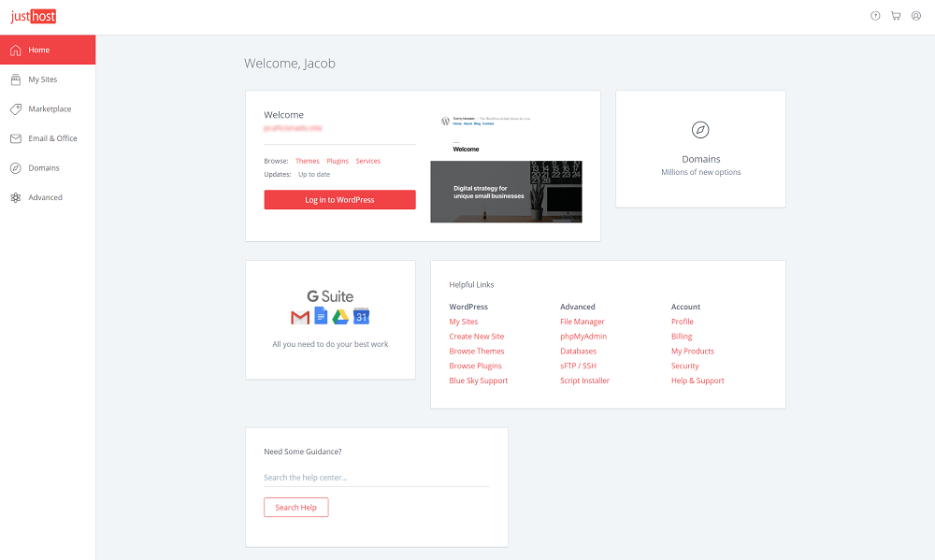Open File Manager link
Viewport: 935px width, 560px height.
point(582,322)
